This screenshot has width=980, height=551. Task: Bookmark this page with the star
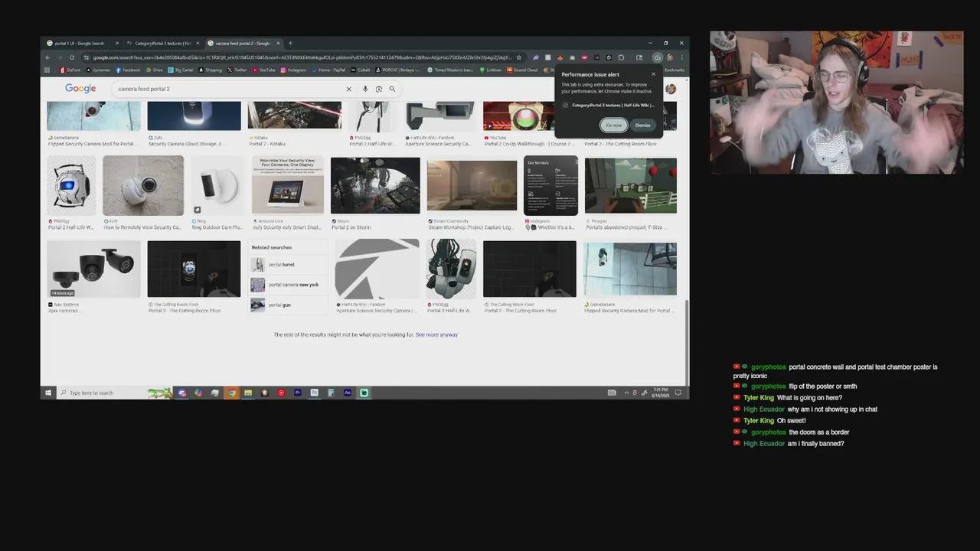coord(518,57)
